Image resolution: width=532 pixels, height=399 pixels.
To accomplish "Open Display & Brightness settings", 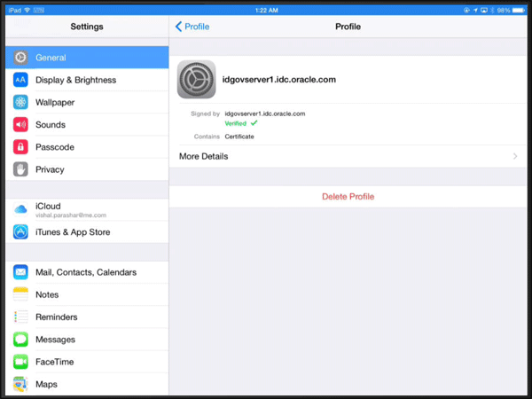I will click(87, 80).
